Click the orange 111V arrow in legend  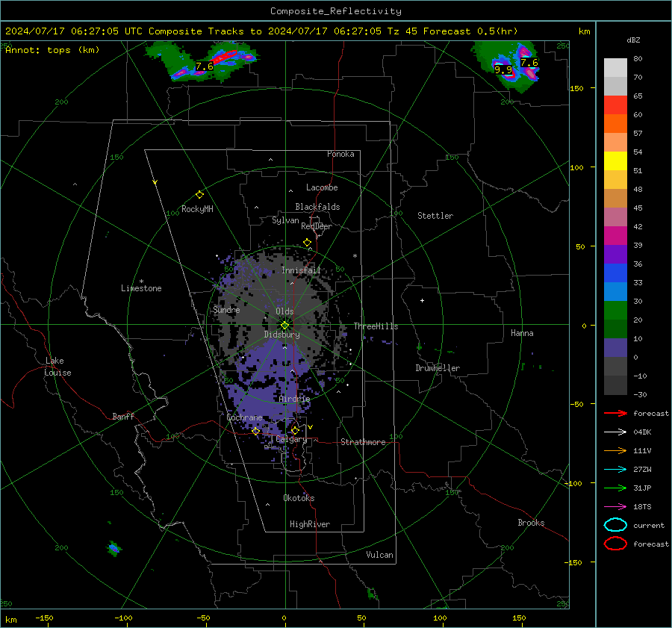point(615,450)
